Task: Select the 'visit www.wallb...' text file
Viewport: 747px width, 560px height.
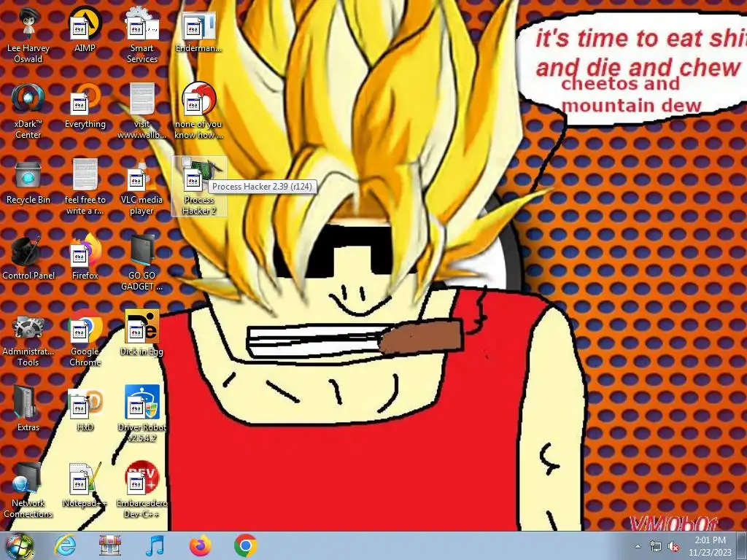Action: (142, 111)
